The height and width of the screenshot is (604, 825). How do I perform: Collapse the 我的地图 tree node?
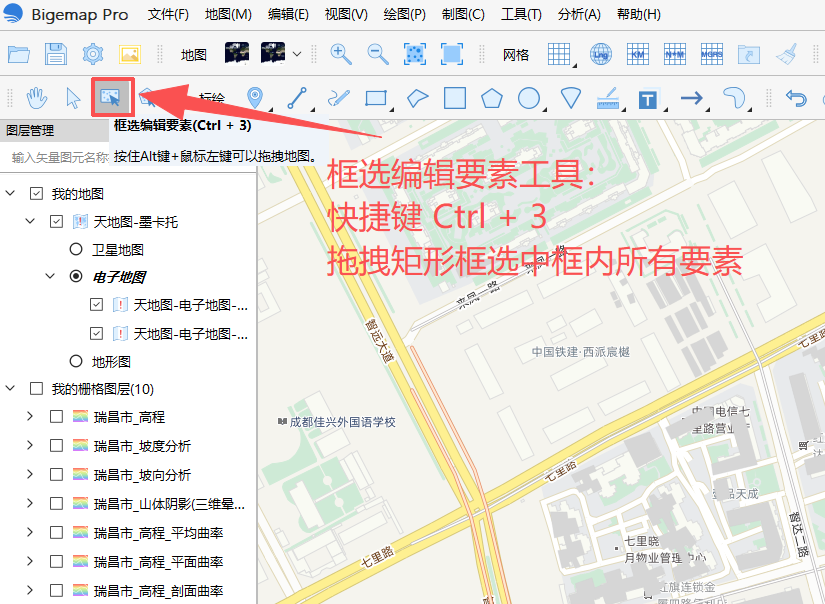pyautogui.click(x=10, y=193)
